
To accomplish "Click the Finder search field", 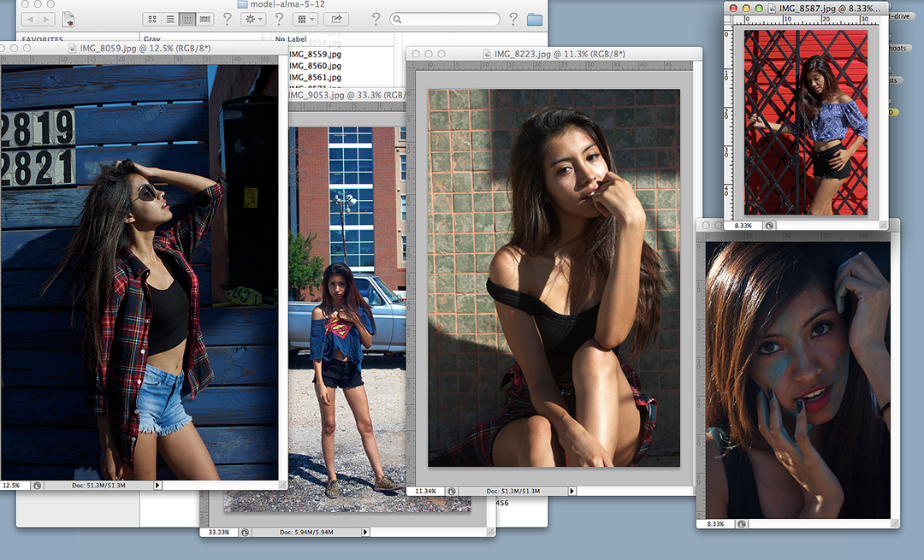I will [445, 20].
